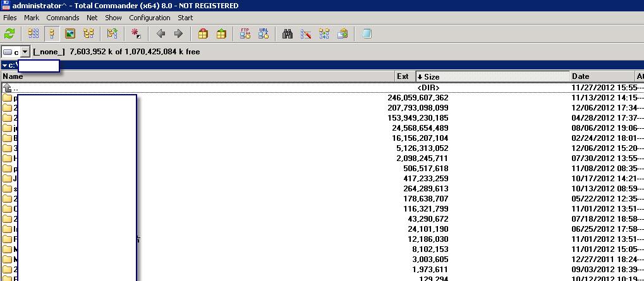Open the FTP connect icon
This screenshot has height=281, width=644.
point(245,33)
